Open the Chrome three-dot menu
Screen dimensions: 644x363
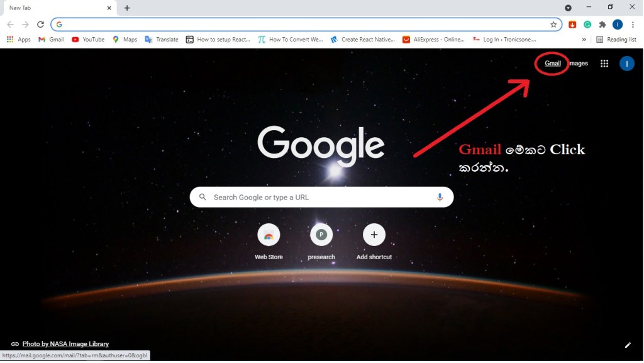633,25
